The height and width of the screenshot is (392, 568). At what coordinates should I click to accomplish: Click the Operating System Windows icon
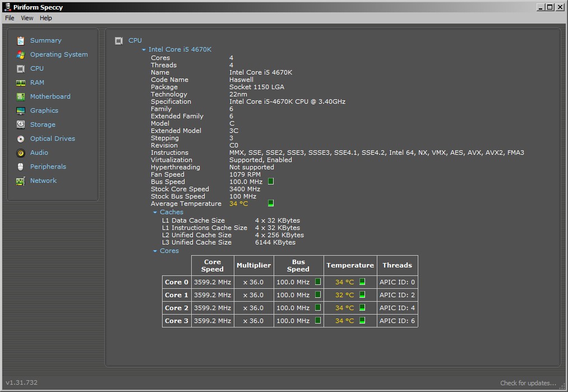pos(21,54)
